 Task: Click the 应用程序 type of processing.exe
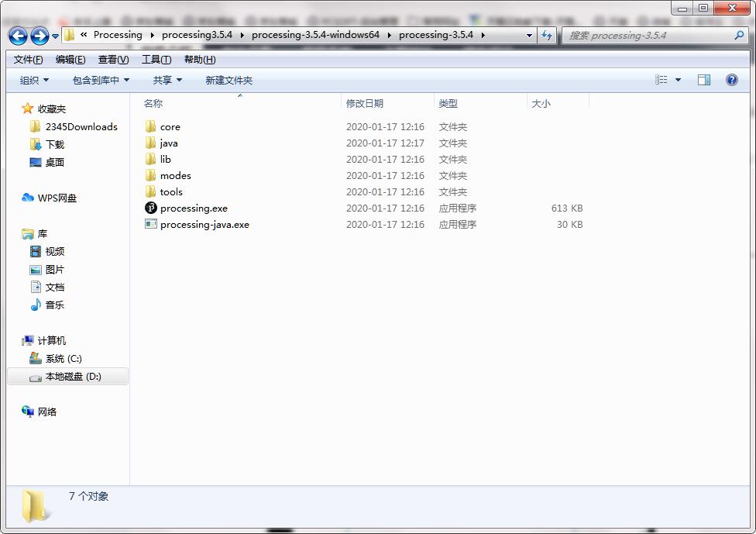[458, 208]
